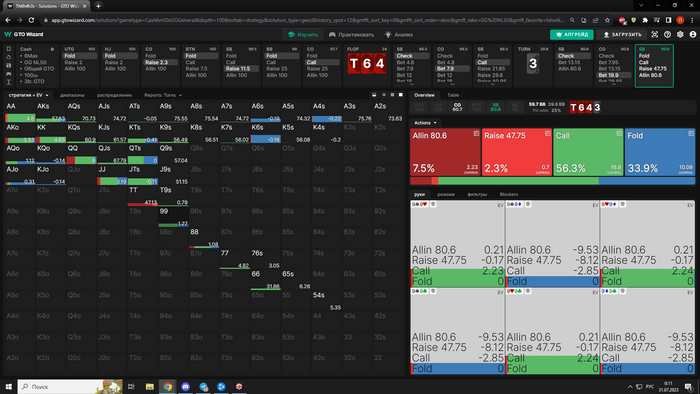Open the help question mark icon
Image resolution: width=700 pixels, height=394 pixels.
667,34
